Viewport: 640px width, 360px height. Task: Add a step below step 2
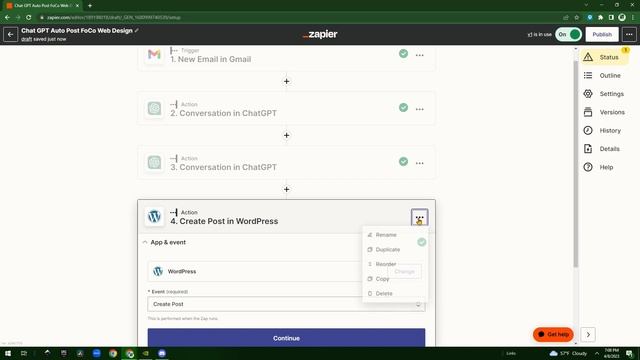(x=287, y=135)
